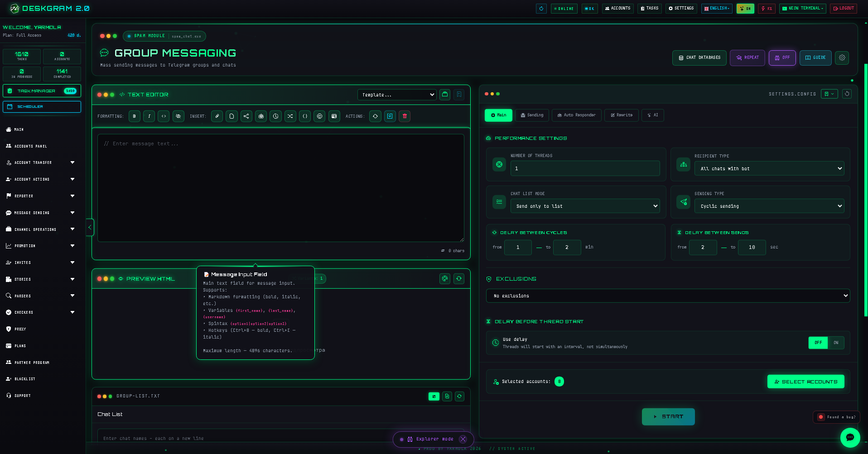The height and width of the screenshot is (454, 868).
Task: Apply bold formatting in the text editor
Action: coord(134,116)
